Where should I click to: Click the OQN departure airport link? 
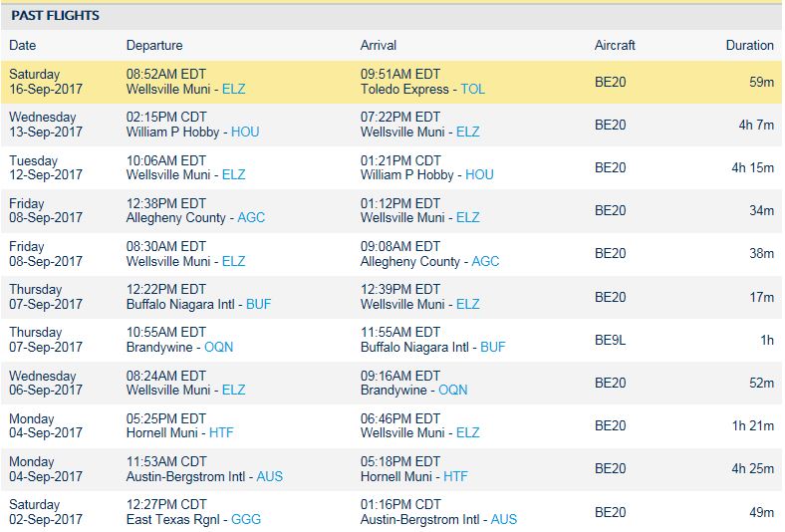[219, 347]
